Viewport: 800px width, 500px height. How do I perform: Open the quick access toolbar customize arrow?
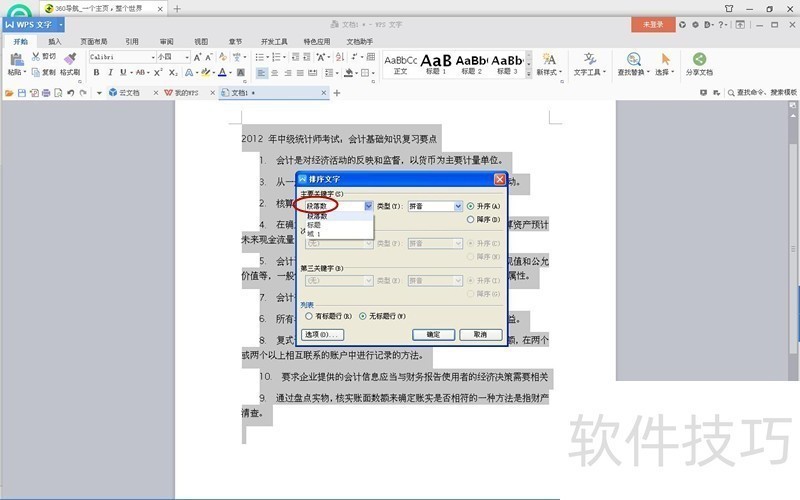coord(99,93)
